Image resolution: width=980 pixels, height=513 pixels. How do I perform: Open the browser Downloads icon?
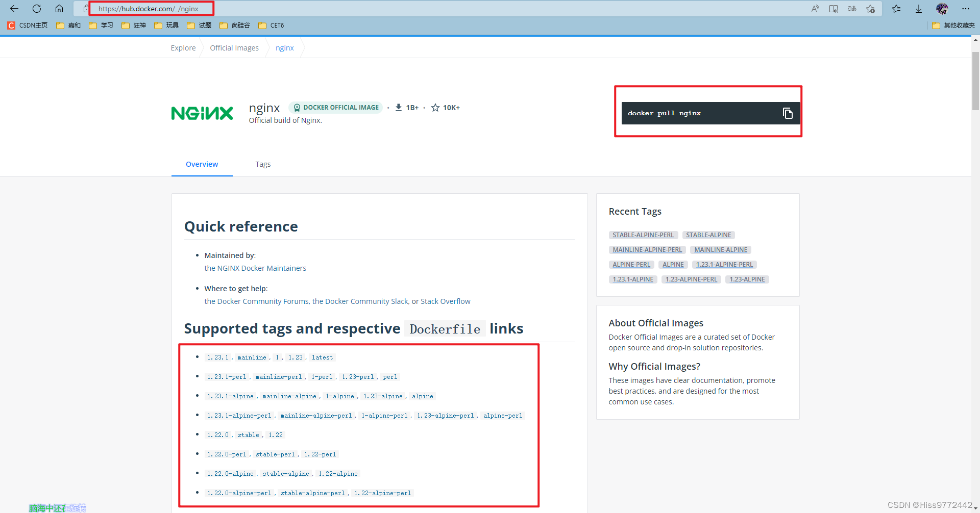(919, 9)
